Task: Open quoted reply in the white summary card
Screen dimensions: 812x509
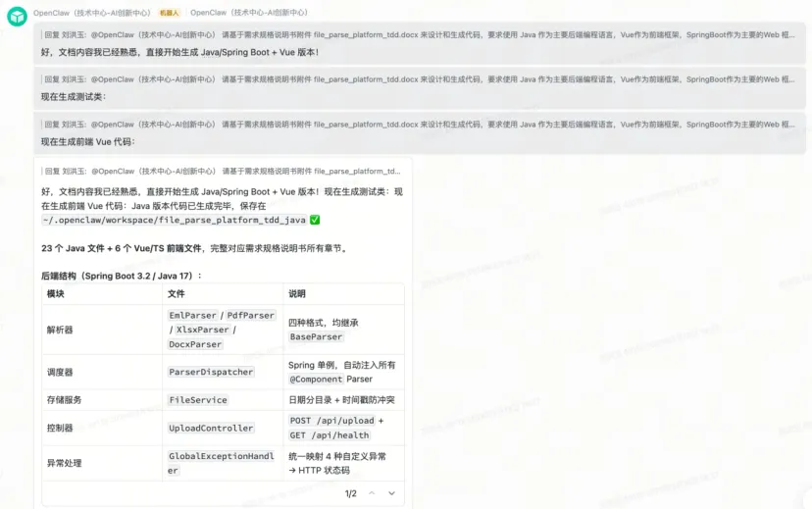Action: (223, 171)
